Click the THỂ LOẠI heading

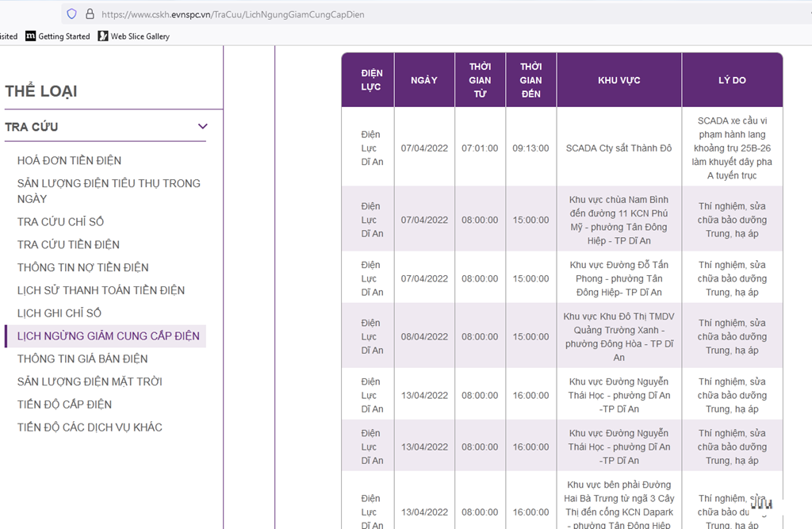tap(41, 90)
